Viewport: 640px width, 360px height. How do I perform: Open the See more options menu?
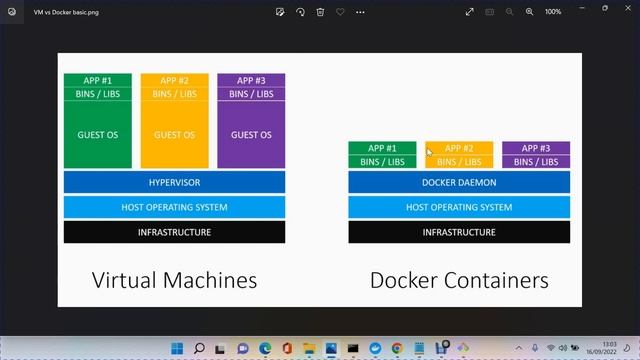[360, 12]
